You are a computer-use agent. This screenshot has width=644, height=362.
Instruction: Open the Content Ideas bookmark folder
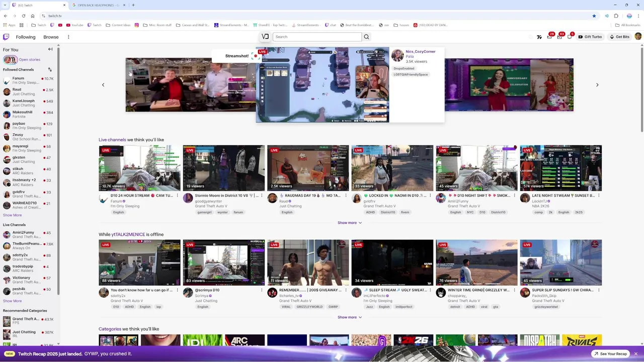click(x=118, y=25)
